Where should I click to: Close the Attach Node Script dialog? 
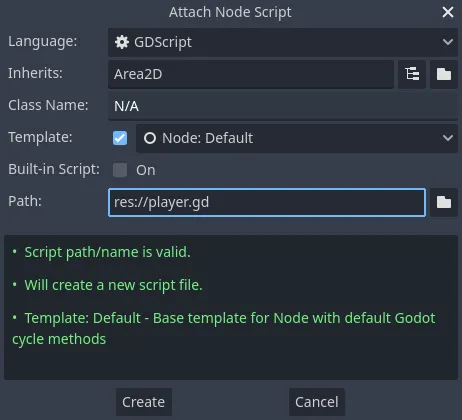tap(448, 12)
